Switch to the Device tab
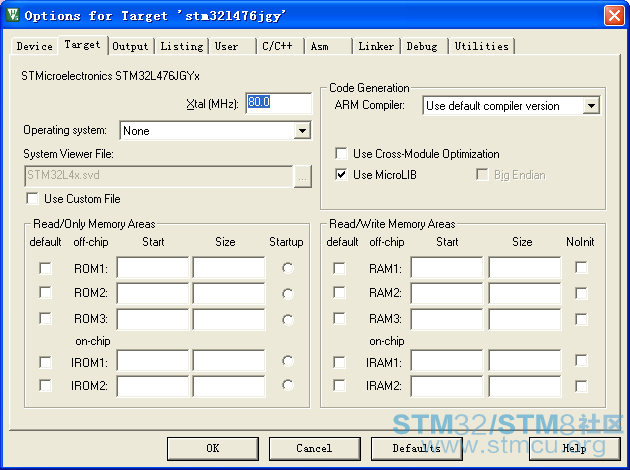 click(35, 46)
